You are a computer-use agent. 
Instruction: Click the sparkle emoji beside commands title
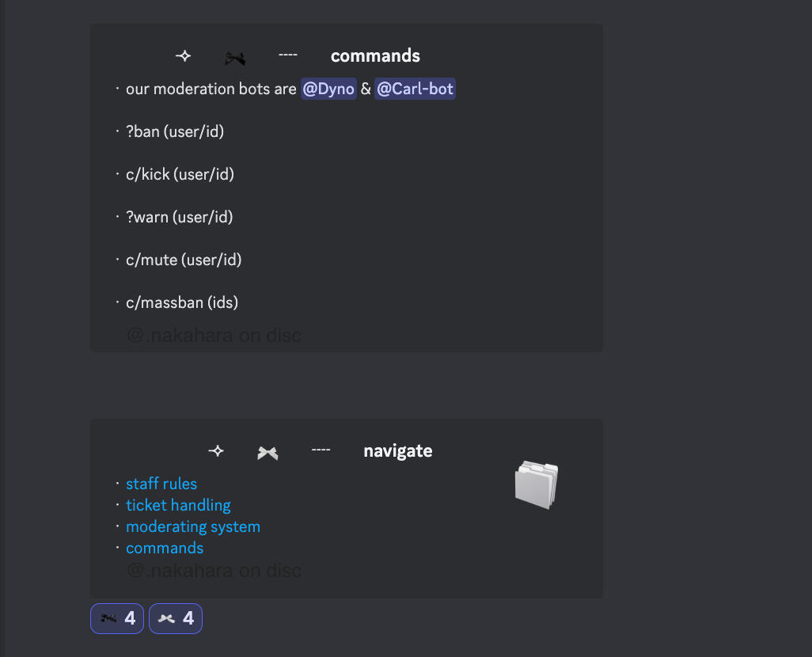(x=184, y=56)
